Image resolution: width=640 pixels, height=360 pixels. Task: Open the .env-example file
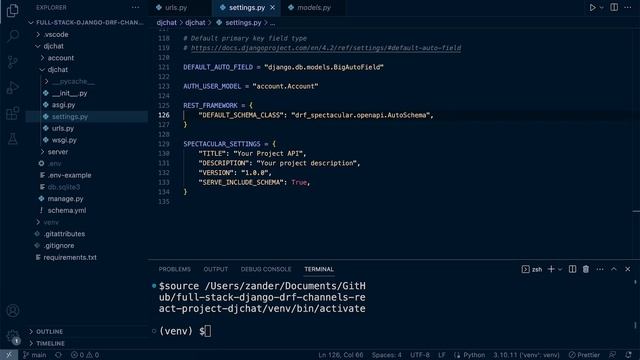tap(87, 175)
